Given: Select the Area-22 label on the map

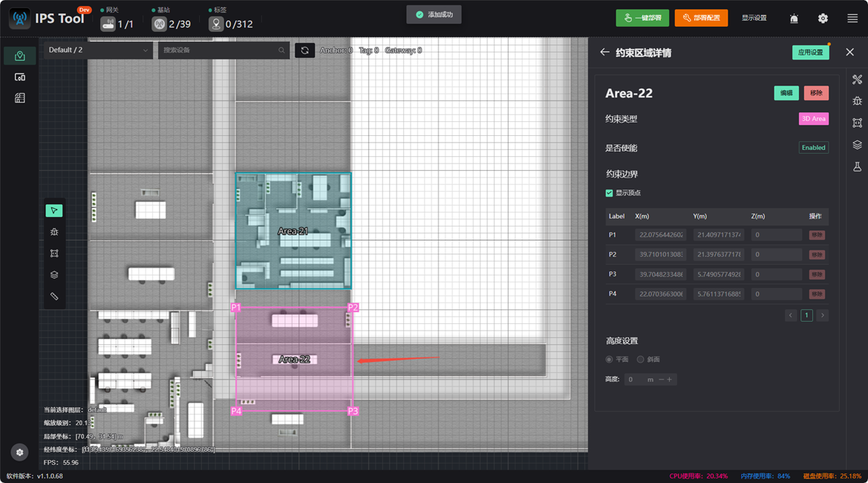Looking at the screenshot, I should 294,360.
